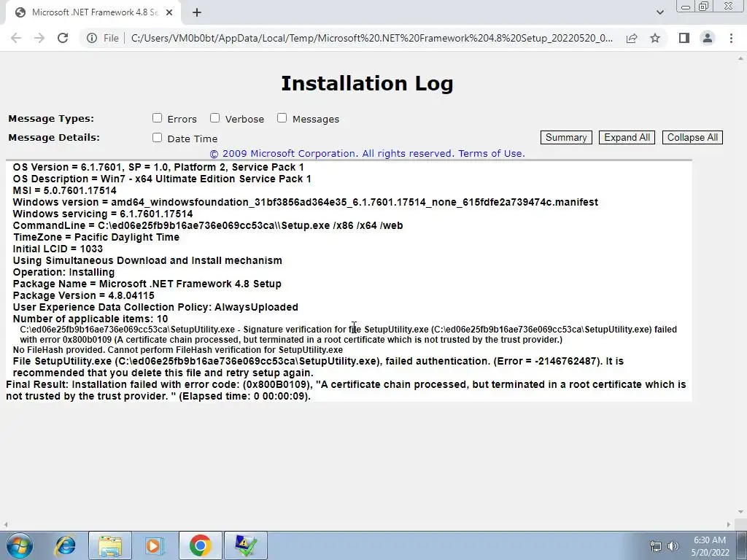Close the Microsoft .NET Framework tab
747x560 pixels.
pyautogui.click(x=169, y=13)
